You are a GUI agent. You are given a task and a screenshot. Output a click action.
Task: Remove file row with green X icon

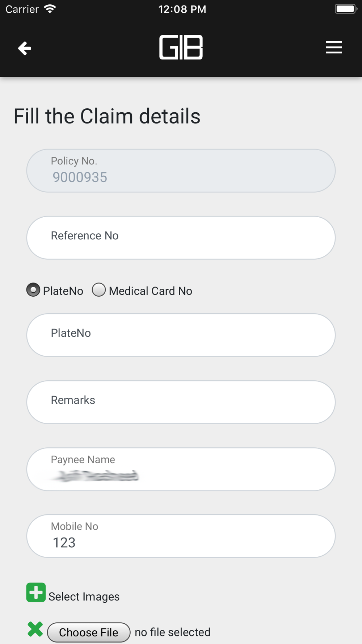click(x=35, y=629)
